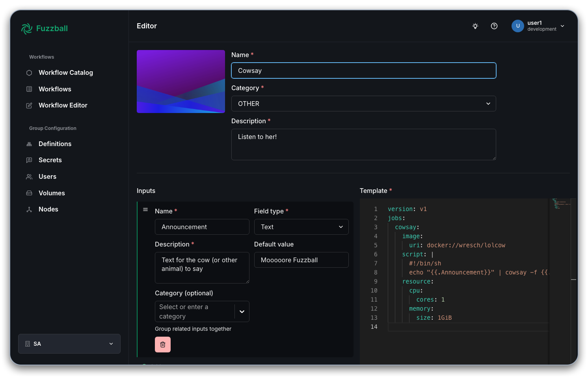The height and width of the screenshot is (378, 588).
Task: Click the Workflow Catalog hexagon icon
Action: [29, 73]
